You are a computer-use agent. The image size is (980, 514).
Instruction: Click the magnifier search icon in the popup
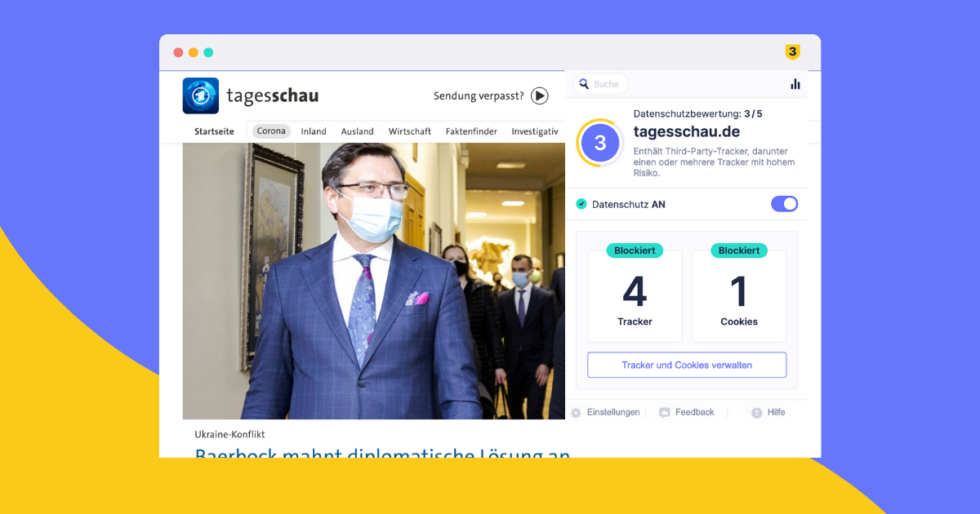(584, 83)
